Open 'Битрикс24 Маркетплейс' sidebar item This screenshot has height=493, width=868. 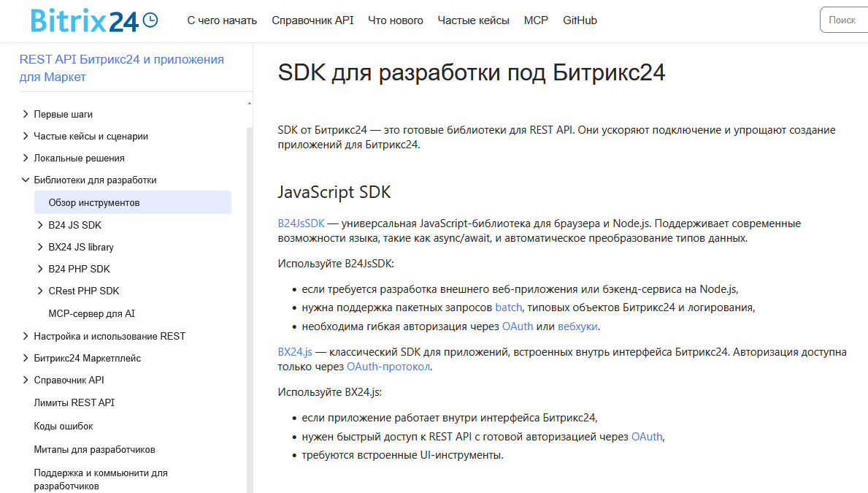pos(88,359)
